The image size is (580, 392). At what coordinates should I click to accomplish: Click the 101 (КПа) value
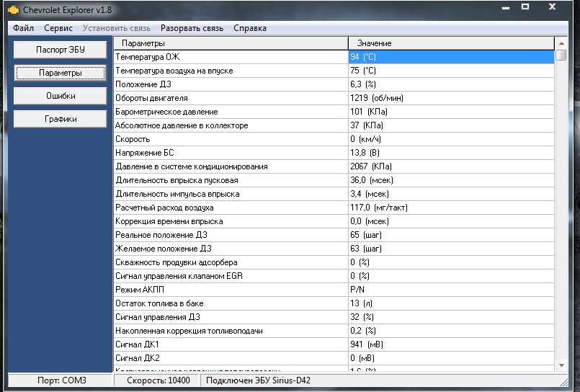coord(369,112)
